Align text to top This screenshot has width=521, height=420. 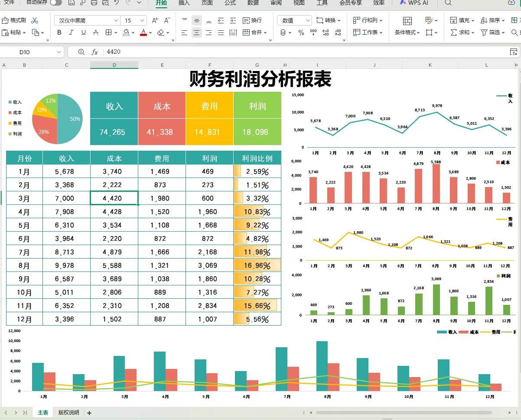click(185, 20)
